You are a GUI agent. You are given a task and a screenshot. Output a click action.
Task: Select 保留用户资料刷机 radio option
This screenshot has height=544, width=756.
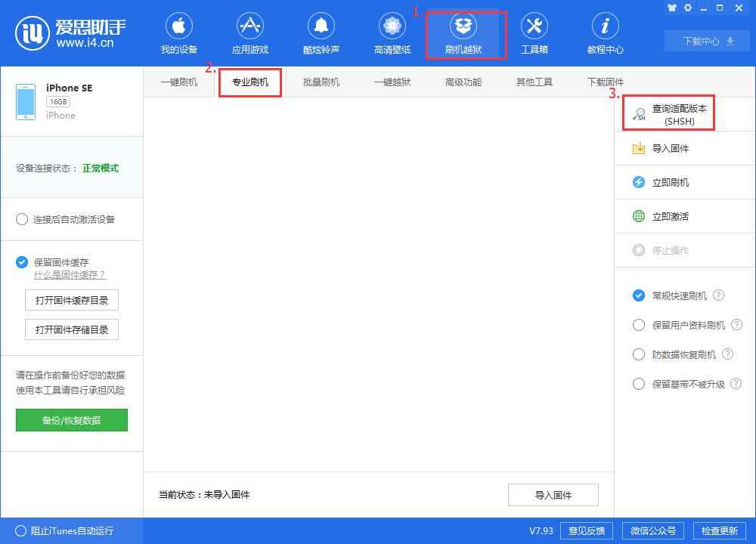638,325
